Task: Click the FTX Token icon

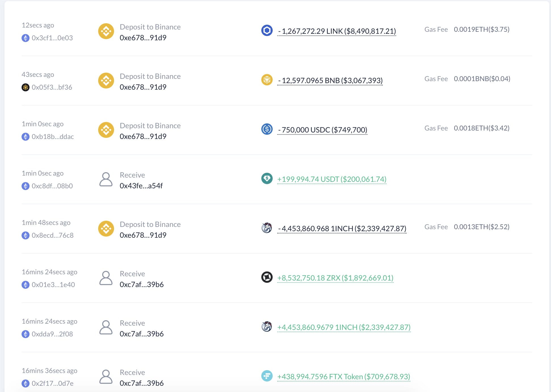Action: (x=267, y=376)
